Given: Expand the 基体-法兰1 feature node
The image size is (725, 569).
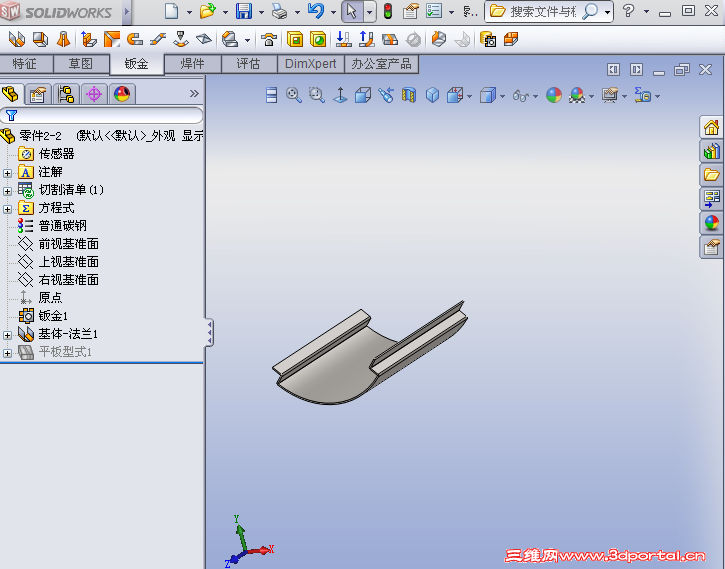Looking at the screenshot, I should pos(7,335).
